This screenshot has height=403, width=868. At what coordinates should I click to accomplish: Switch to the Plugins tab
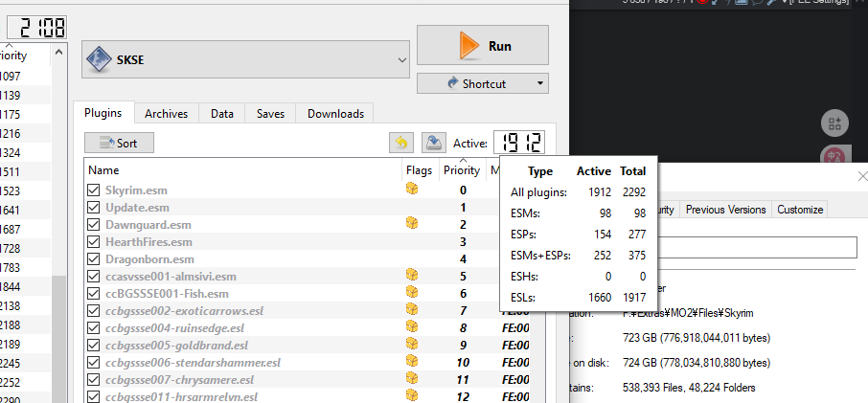pos(103,113)
